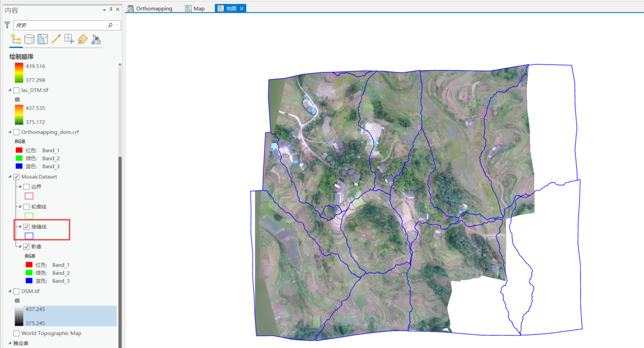Select List By Labeling tag icon

(x=82, y=39)
